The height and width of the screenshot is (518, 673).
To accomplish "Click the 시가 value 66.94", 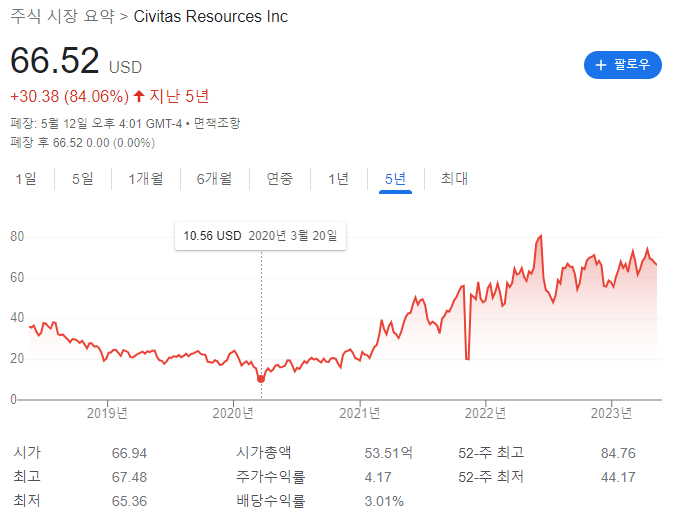I will tap(129, 453).
